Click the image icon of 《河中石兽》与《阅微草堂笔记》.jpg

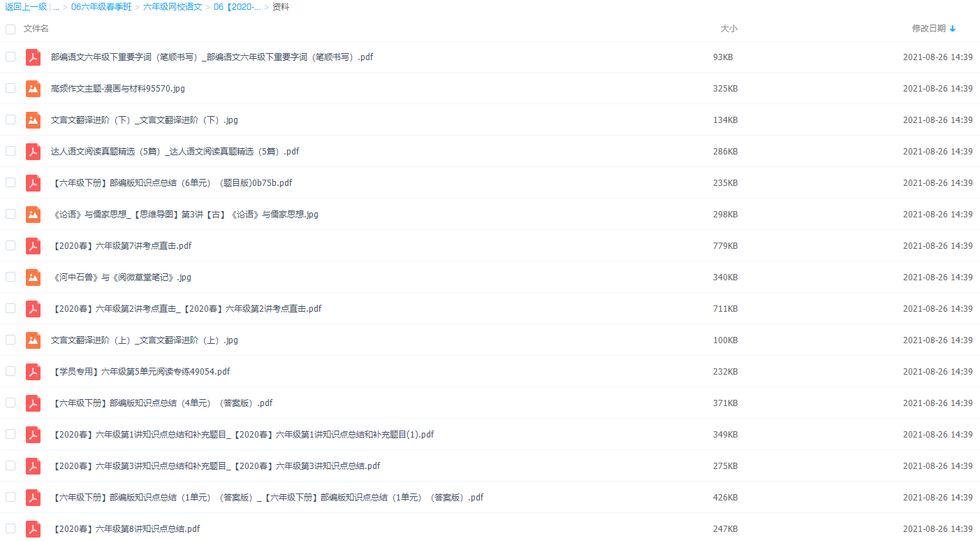tap(33, 277)
